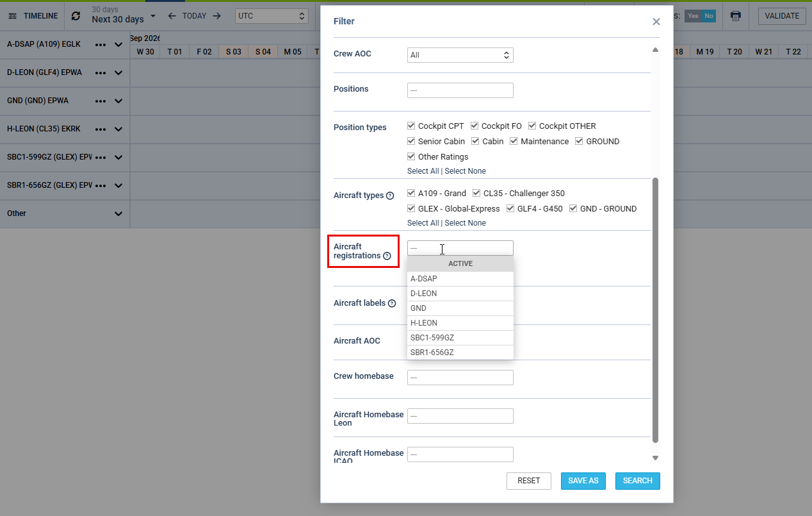Uncheck GLF4 - G450 aircraft type
The width and height of the screenshot is (812, 516).
(x=510, y=209)
